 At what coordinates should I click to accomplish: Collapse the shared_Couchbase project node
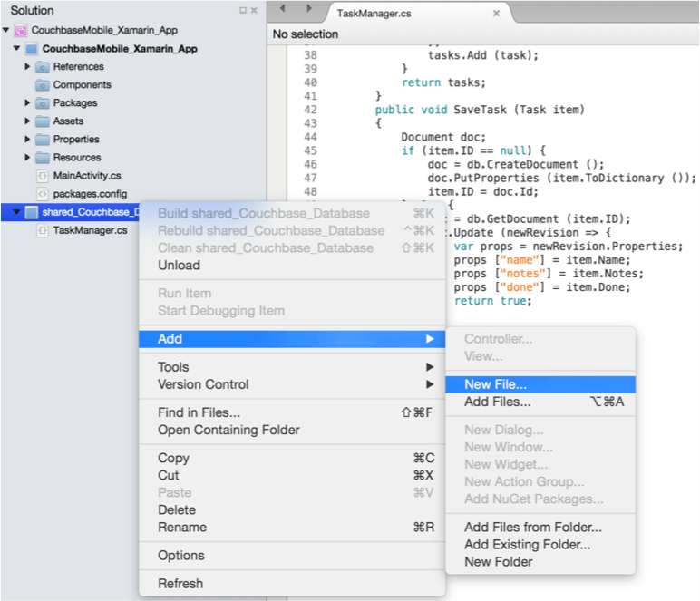(16, 212)
